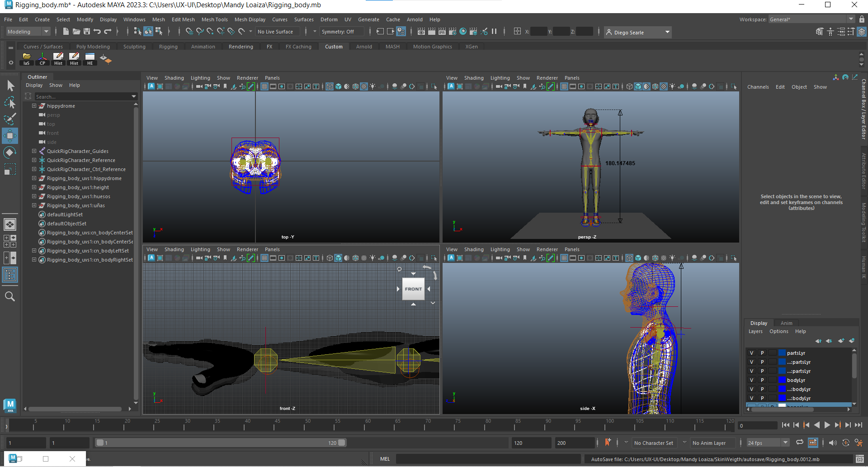The height and width of the screenshot is (467, 868).
Task: Select the Rotate tool in toolbox
Action: pos(10,152)
